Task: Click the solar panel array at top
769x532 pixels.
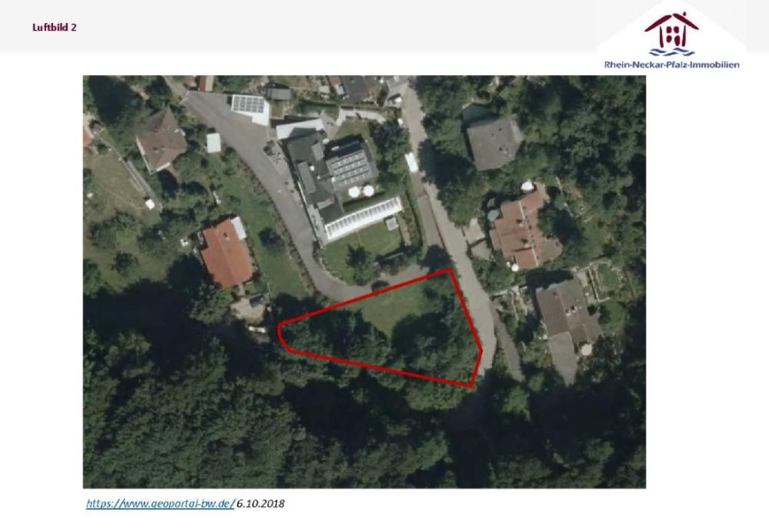Action: [248, 104]
